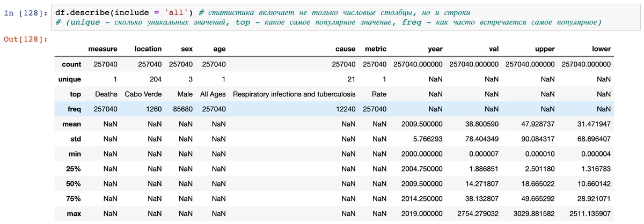Viewport: 644px width, 224px height.
Task: Click 'Respiratory infections and tuberculosis' cell
Action: [x=294, y=94]
